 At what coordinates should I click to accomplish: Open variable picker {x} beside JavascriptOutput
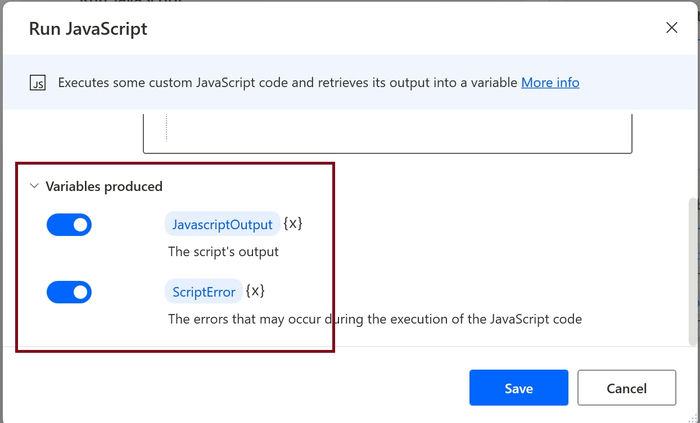[293, 223]
